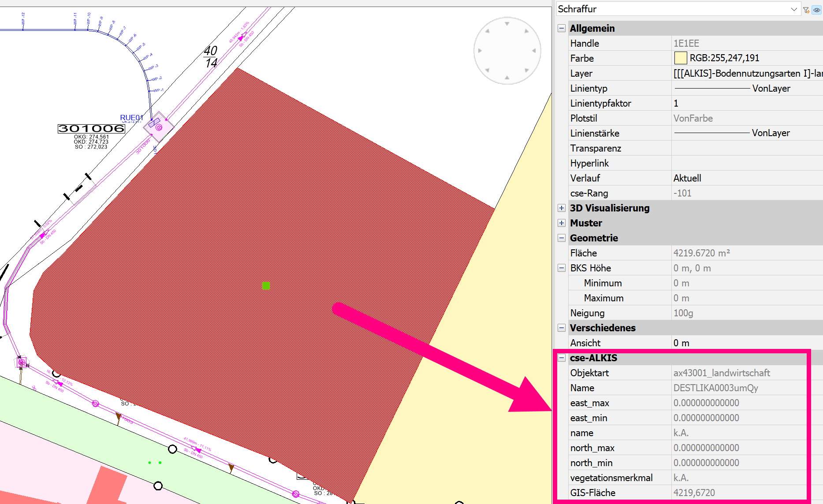The height and width of the screenshot is (504, 823).
Task: Toggle the eye icon in properties panel
Action: (817, 10)
